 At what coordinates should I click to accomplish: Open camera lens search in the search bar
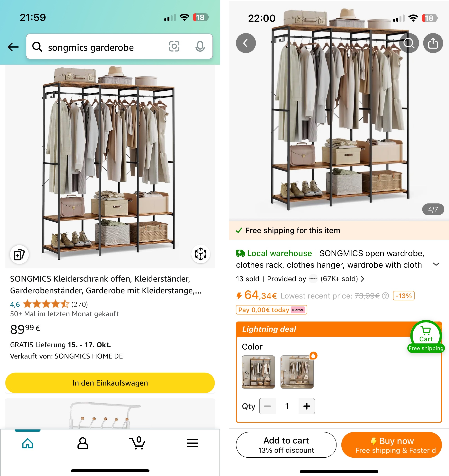coord(174,46)
